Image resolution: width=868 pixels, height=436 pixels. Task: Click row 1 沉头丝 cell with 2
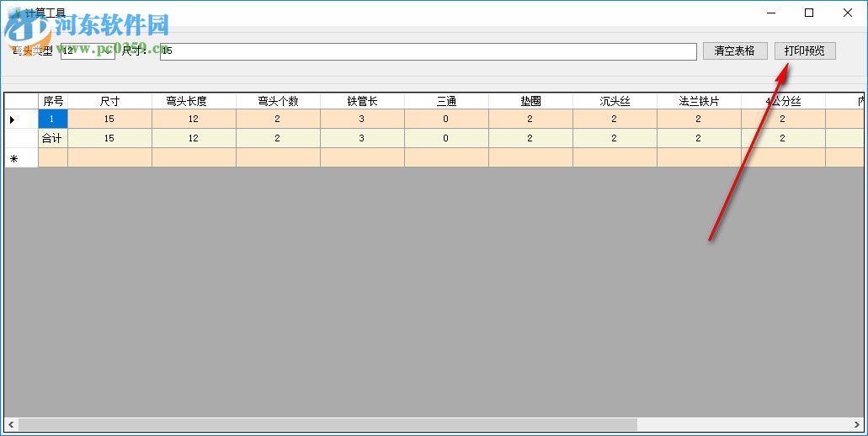(615, 119)
